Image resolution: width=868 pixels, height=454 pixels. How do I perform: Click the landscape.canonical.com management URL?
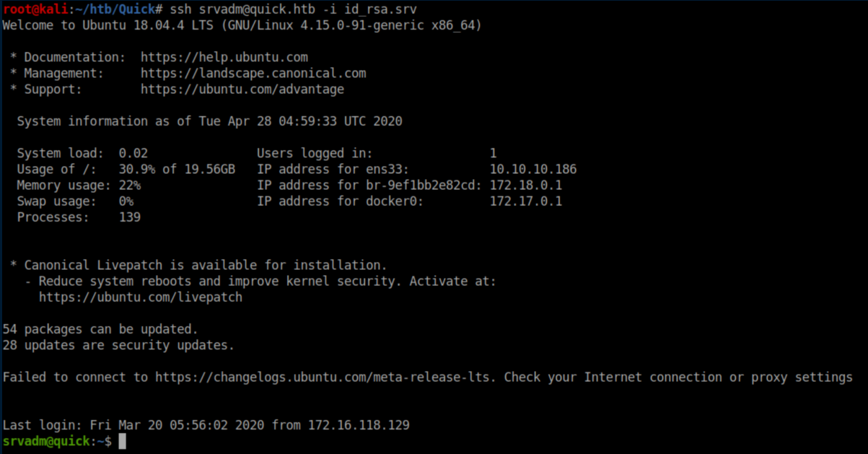[253, 73]
